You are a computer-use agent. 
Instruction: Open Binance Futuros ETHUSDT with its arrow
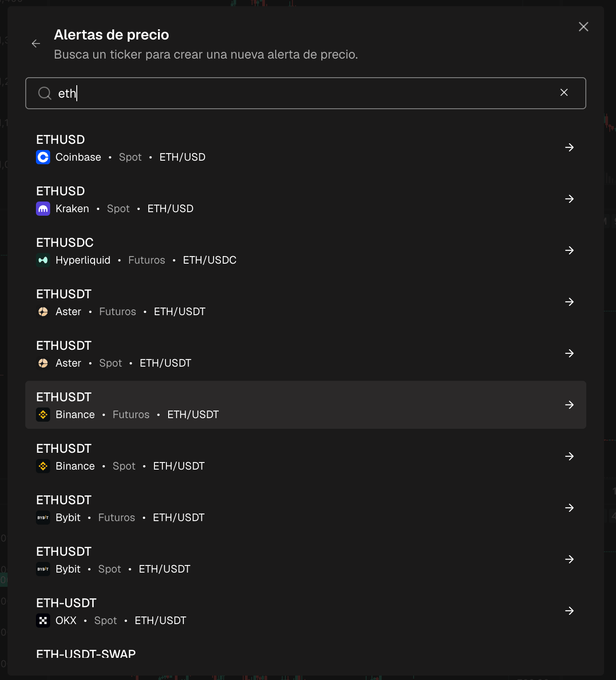coord(569,405)
